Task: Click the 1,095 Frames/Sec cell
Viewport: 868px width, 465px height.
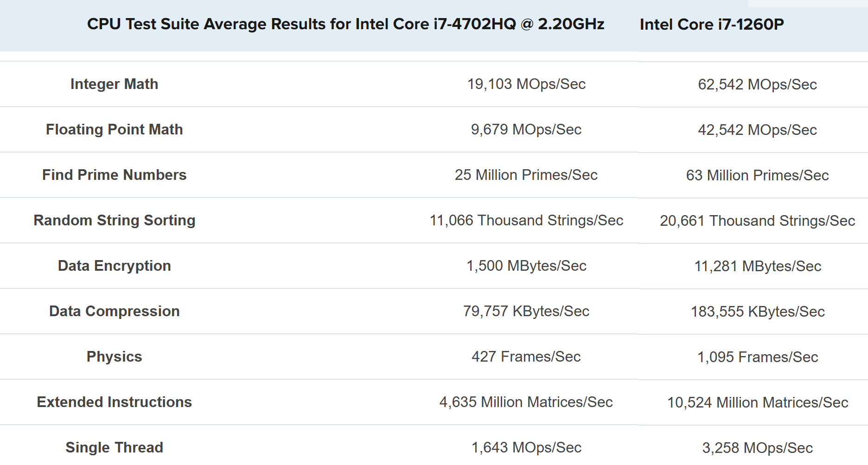Action: (x=757, y=357)
